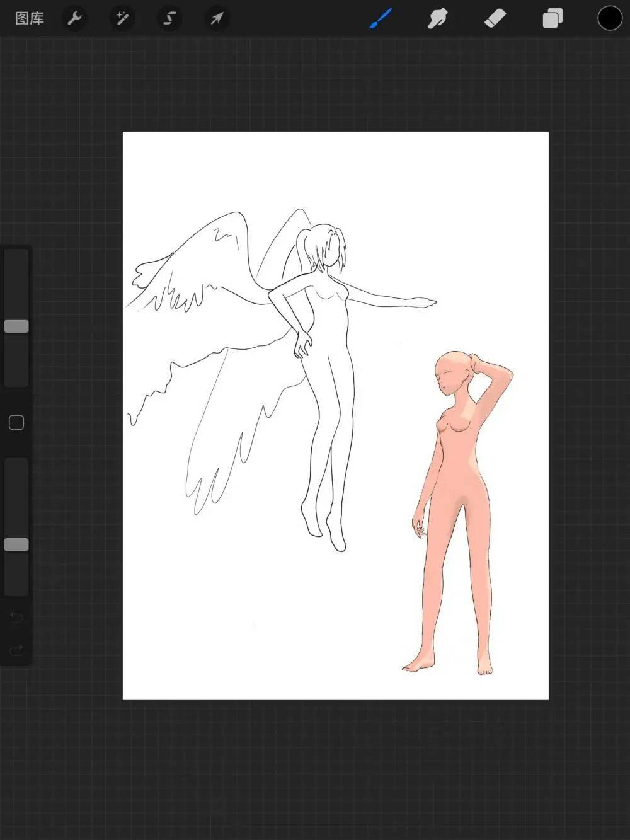Open the black active color swatch

click(x=610, y=18)
